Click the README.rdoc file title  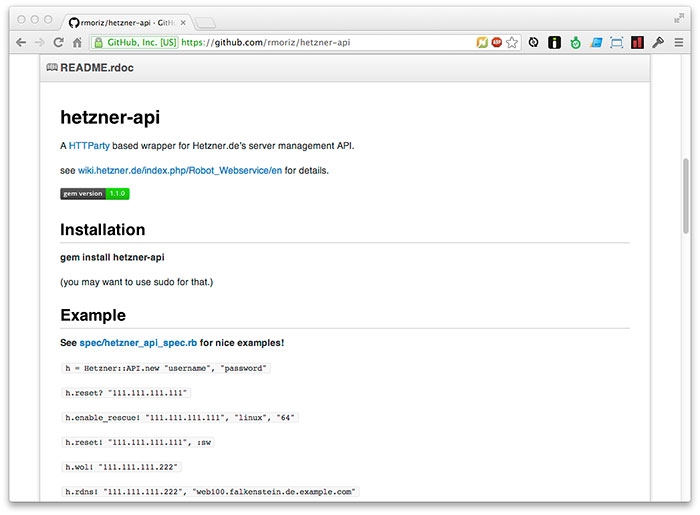click(97, 67)
